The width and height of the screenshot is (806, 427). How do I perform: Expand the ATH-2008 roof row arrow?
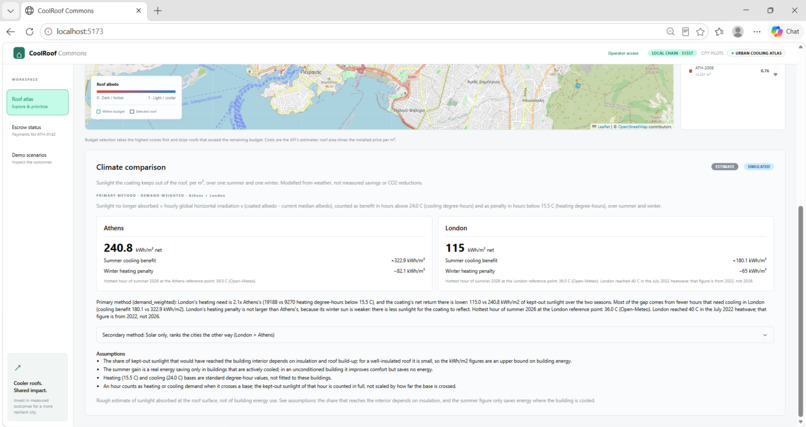775,75
